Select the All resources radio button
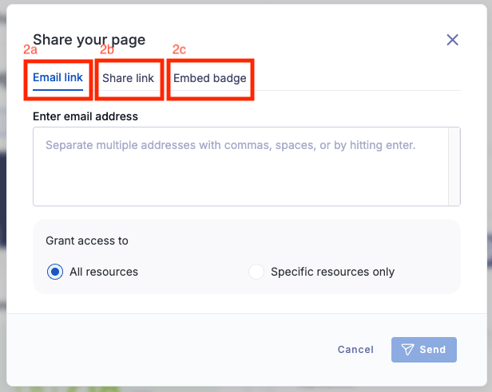 [55, 272]
